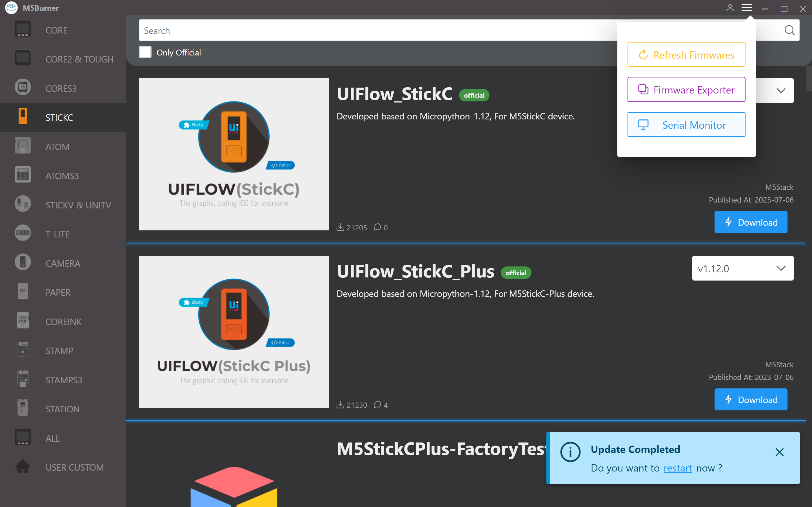Open the user account icon
This screenshot has height=507, width=812.
click(730, 8)
